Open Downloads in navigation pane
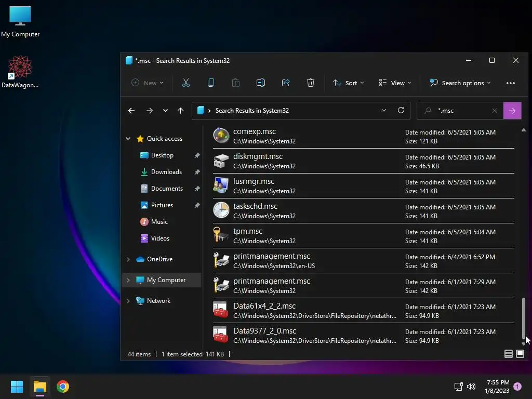The width and height of the screenshot is (532, 399). (166, 172)
